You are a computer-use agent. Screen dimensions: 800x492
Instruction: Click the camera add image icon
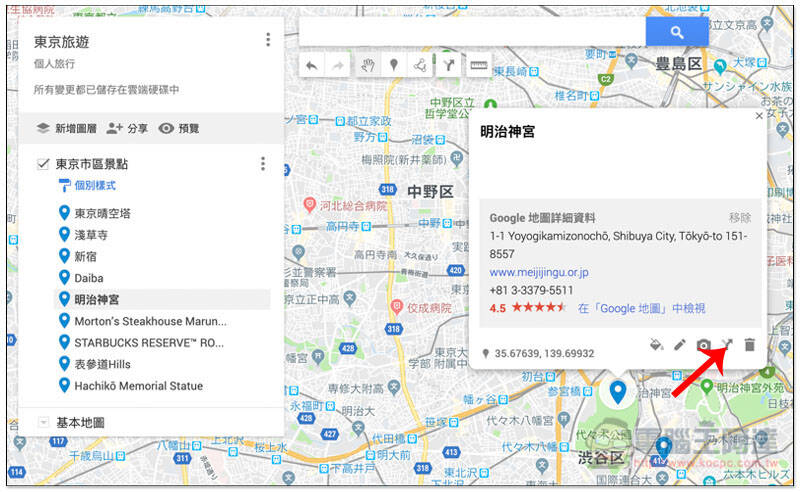(x=704, y=346)
